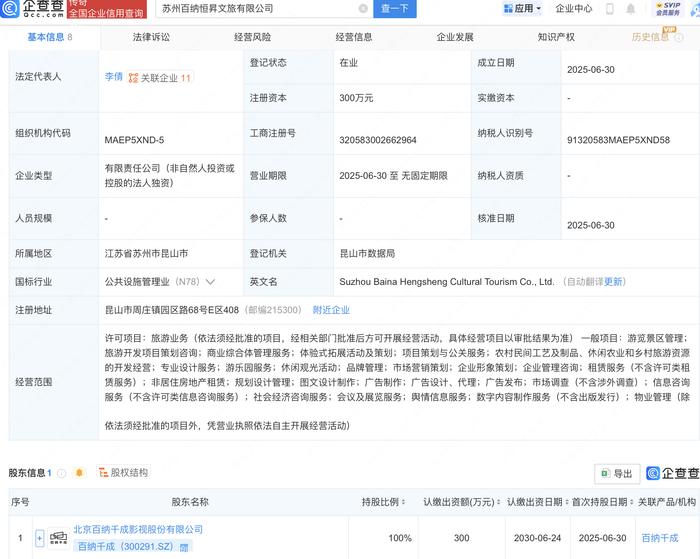
Task: Click the Qcc.com logo icon
Action: point(10,8)
